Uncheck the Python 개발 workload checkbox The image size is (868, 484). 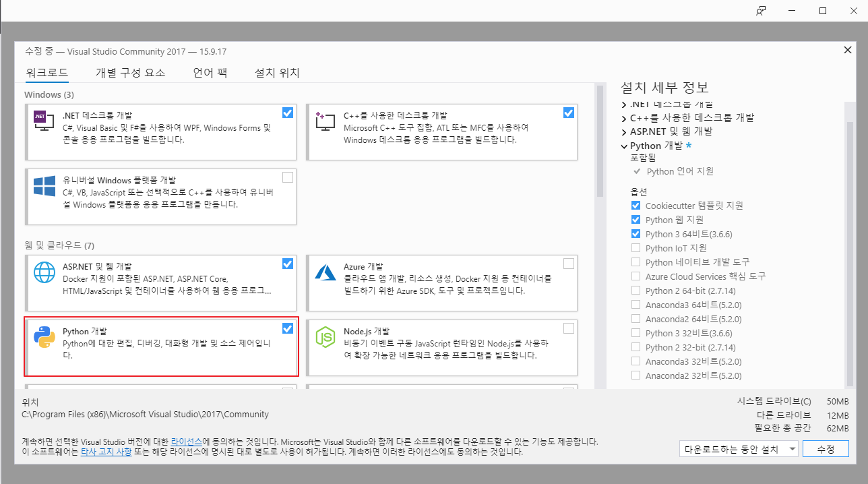(x=288, y=328)
